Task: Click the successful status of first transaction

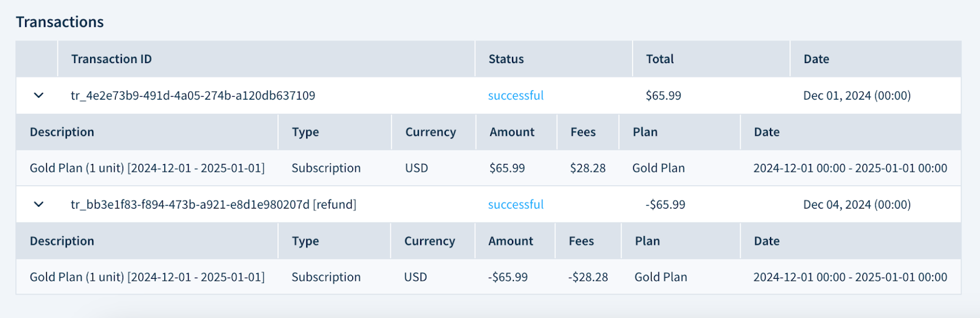Action: click(x=516, y=95)
